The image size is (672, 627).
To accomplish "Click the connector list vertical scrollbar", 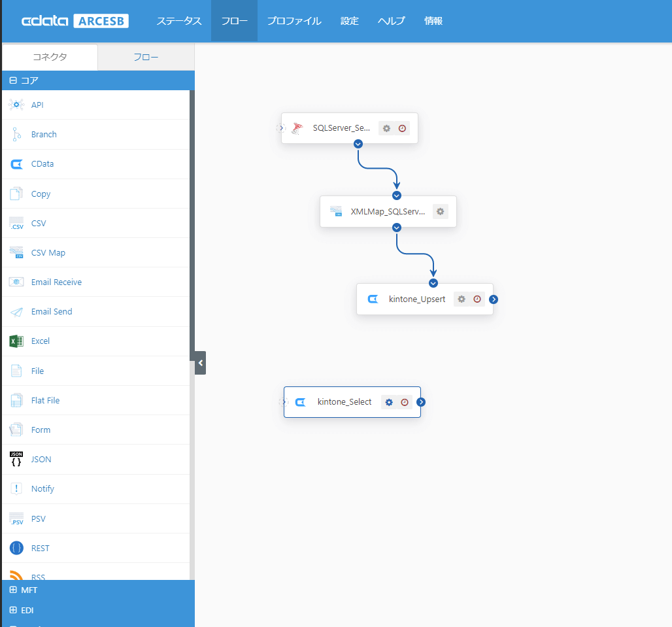I will pos(192,226).
